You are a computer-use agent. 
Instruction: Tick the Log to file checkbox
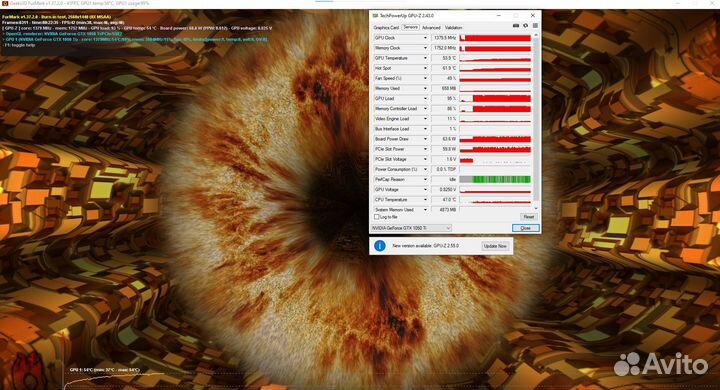(x=377, y=217)
